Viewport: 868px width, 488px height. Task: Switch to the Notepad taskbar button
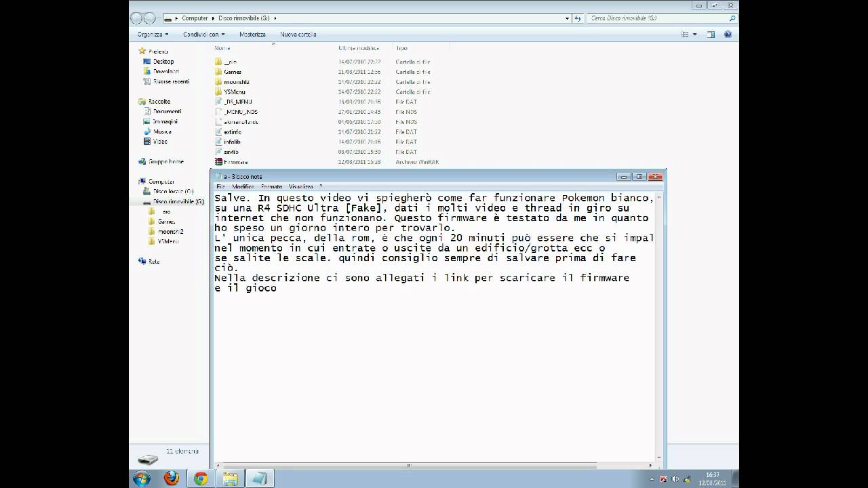[x=260, y=479]
